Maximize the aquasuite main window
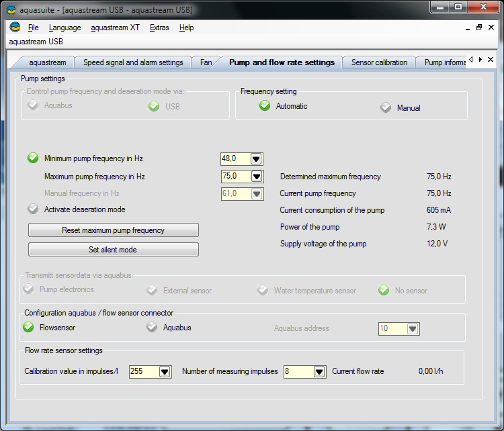This screenshot has height=431, width=504. coord(458,7)
